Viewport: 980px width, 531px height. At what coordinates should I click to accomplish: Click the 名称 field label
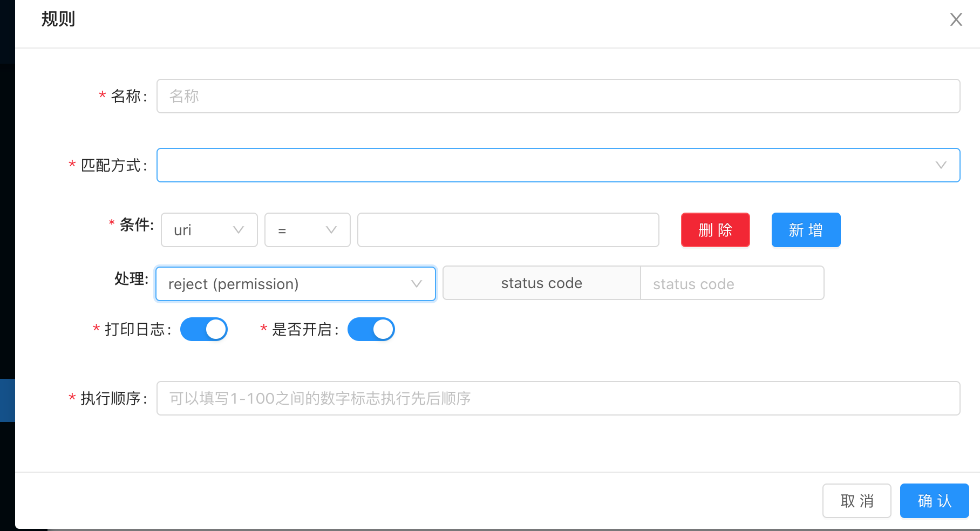tap(128, 96)
